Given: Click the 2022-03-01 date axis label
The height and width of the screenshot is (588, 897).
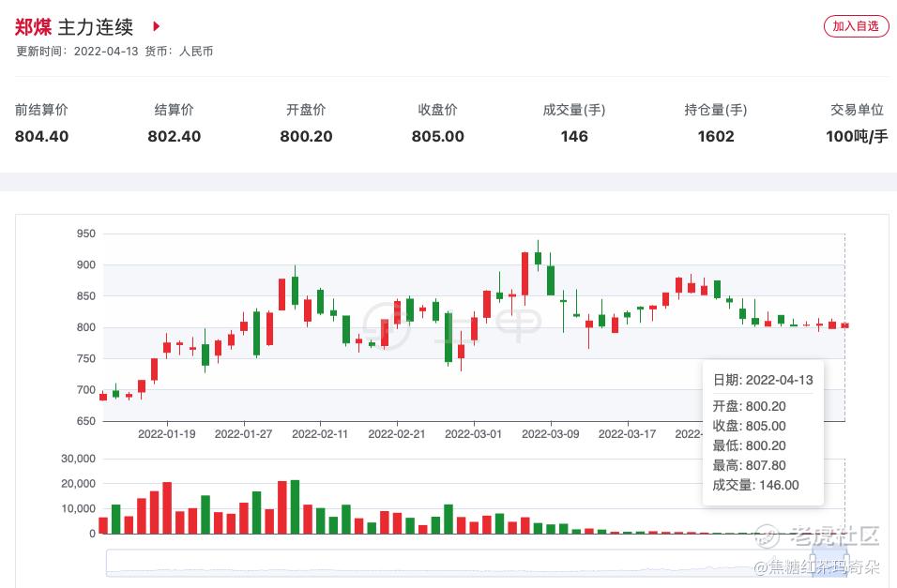Looking at the screenshot, I should tap(473, 434).
